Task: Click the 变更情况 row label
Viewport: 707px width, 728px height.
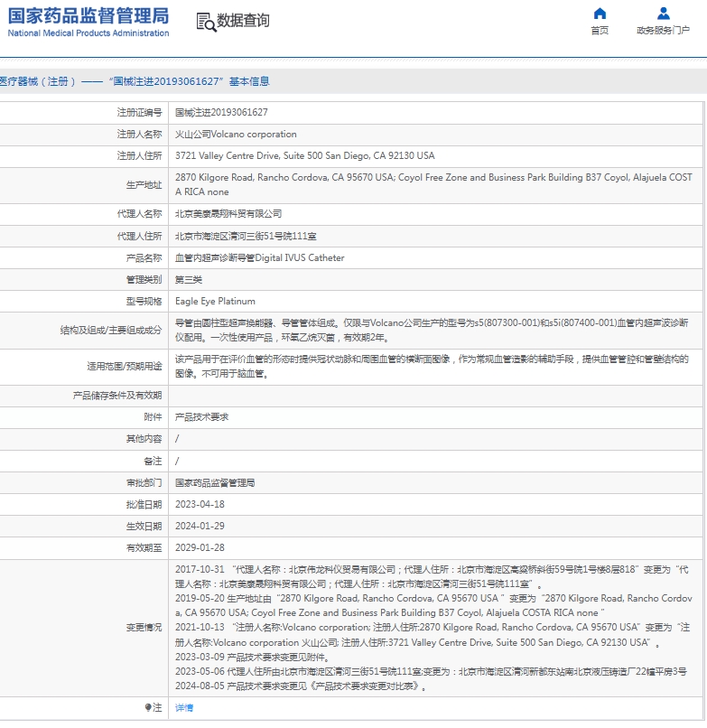Action: [x=144, y=628]
